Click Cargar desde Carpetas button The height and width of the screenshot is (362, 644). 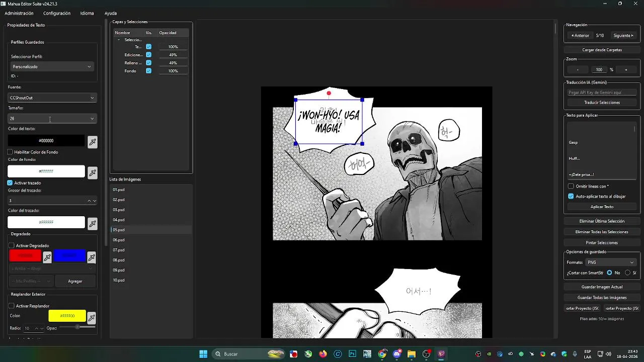pyautogui.click(x=602, y=50)
